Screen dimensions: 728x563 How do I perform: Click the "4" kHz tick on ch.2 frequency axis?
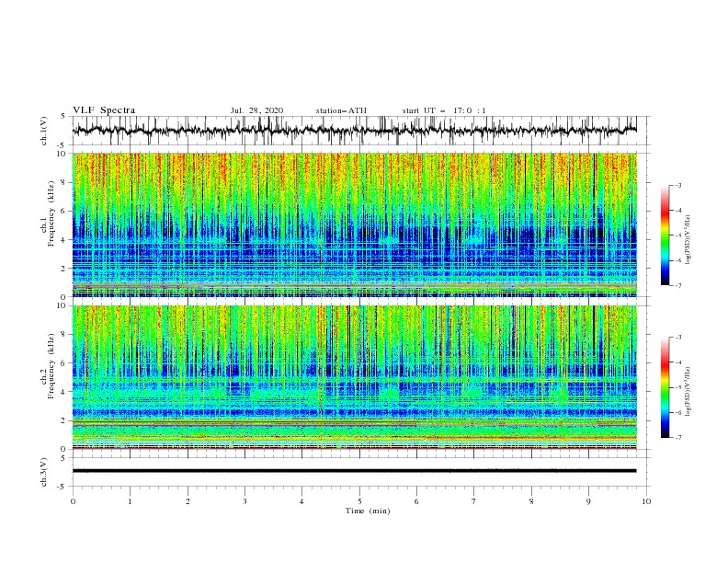[x=64, y=392]
